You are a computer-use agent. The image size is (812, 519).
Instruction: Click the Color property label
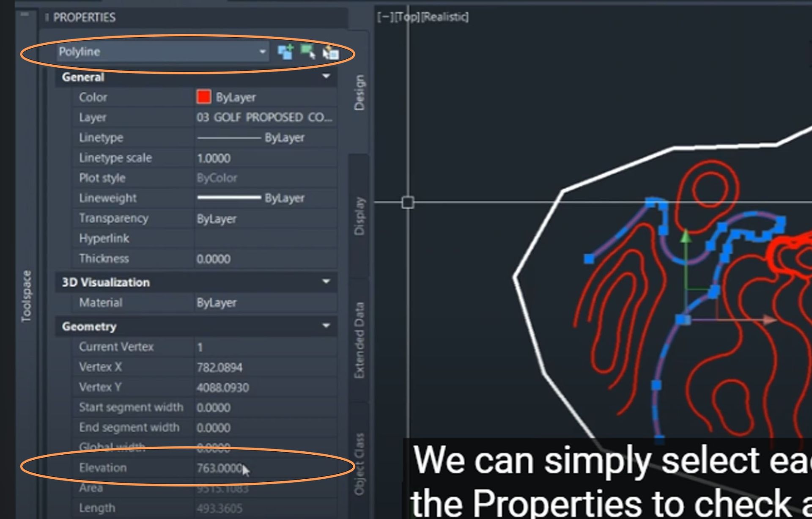pos(93,97)
